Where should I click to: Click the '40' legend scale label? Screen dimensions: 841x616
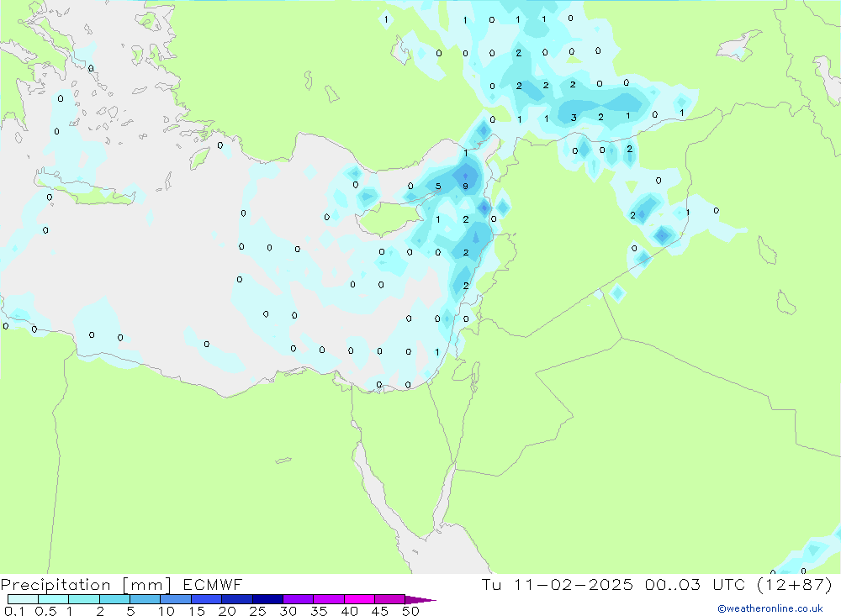tap(350, 611)
